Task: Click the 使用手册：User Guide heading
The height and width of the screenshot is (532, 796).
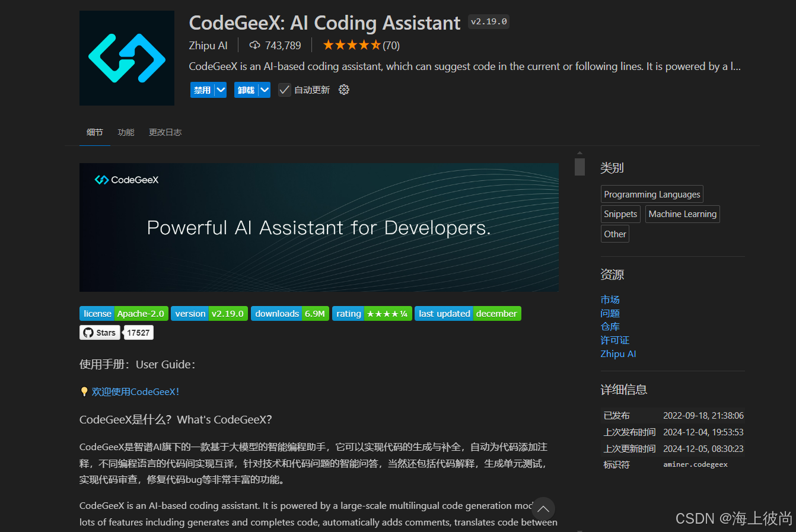Action: pyautogui.click(x=138, y=365)
